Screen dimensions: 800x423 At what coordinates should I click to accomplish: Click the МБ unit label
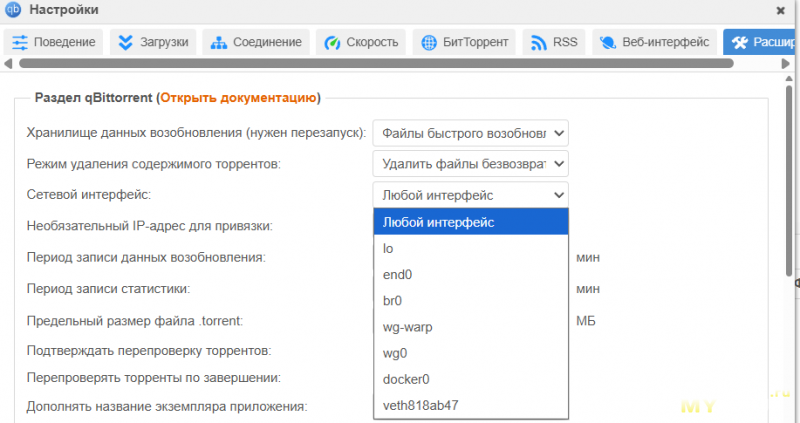[586, 321]
